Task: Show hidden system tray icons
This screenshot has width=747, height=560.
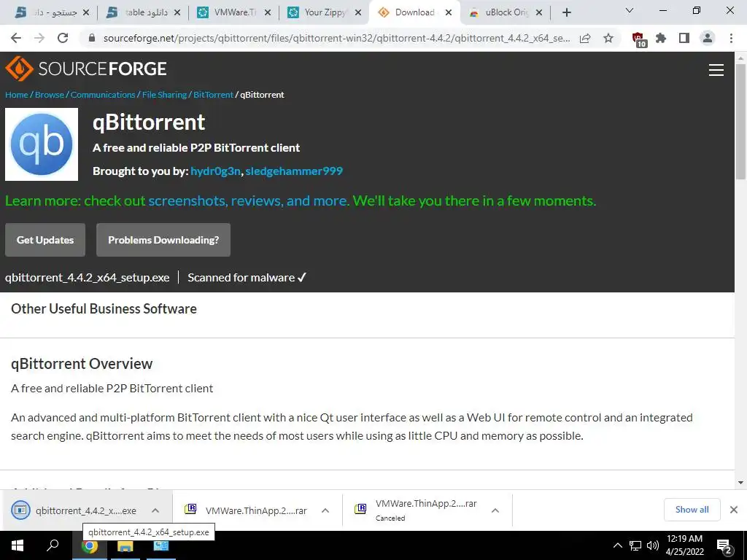Action: pos(617,545)
